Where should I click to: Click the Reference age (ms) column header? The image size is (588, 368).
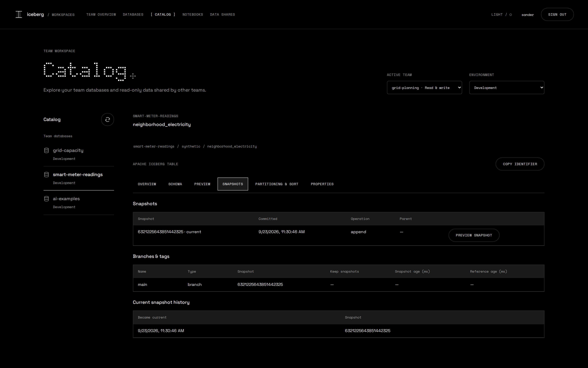[x=489, y=272]
